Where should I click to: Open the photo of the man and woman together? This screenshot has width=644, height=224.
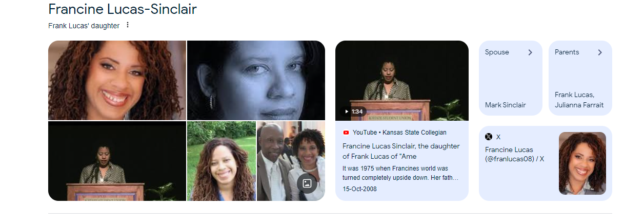point(291,161)
